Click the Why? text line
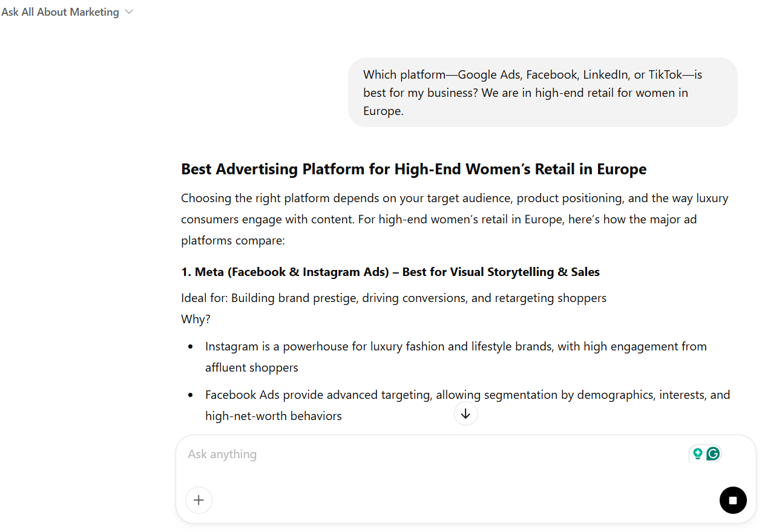The width and height of the screenshot is (762, 532). [x=195, y=319]
